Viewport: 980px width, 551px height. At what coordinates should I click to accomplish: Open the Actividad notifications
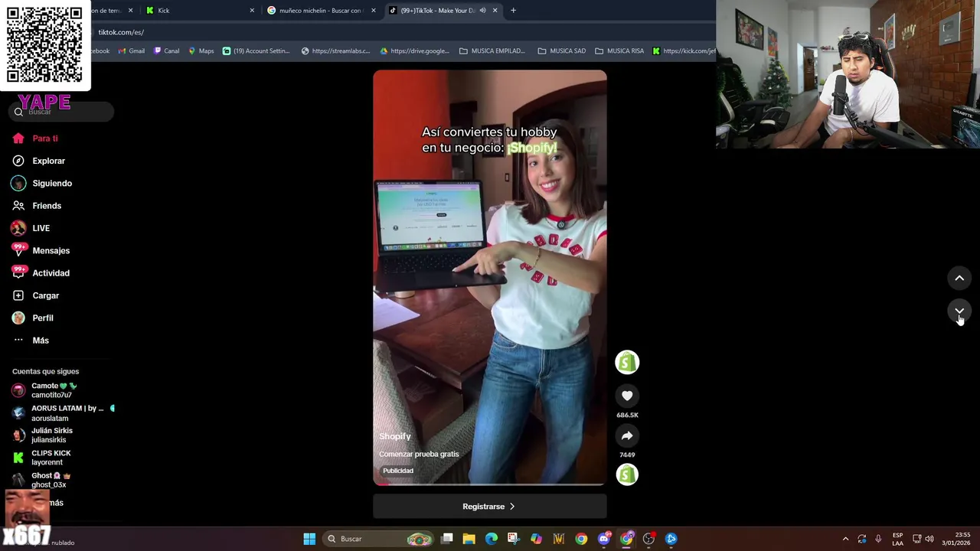click(x=41, y=273)
